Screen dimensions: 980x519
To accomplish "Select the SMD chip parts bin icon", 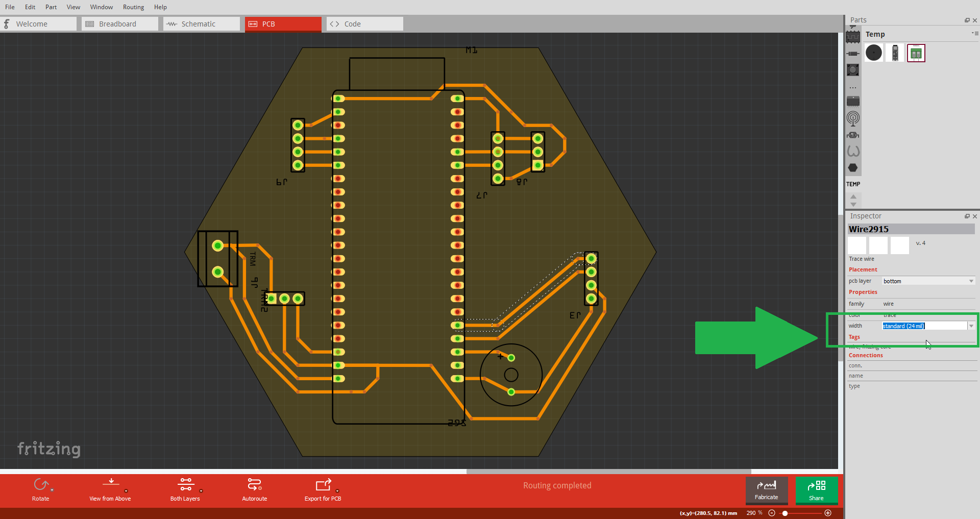I will [x=853, y=101].
